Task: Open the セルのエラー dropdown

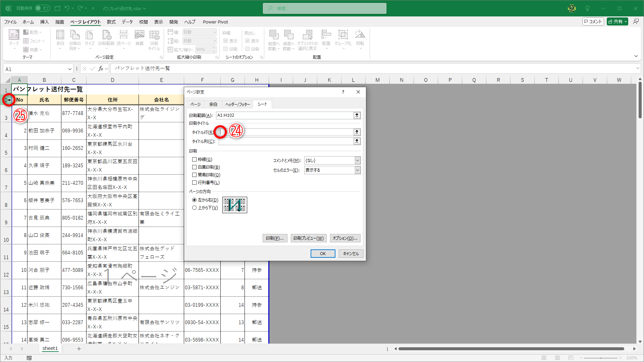Action: [358, 170]
